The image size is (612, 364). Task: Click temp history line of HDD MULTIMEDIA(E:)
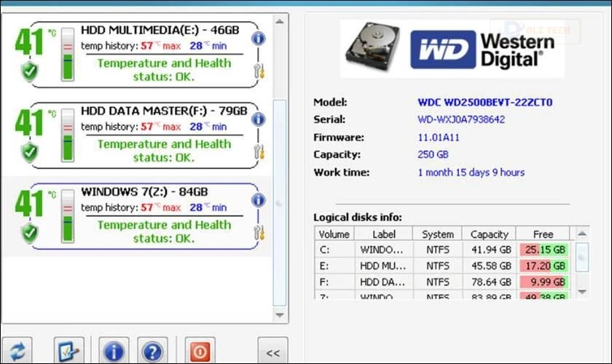coord(154,46)
